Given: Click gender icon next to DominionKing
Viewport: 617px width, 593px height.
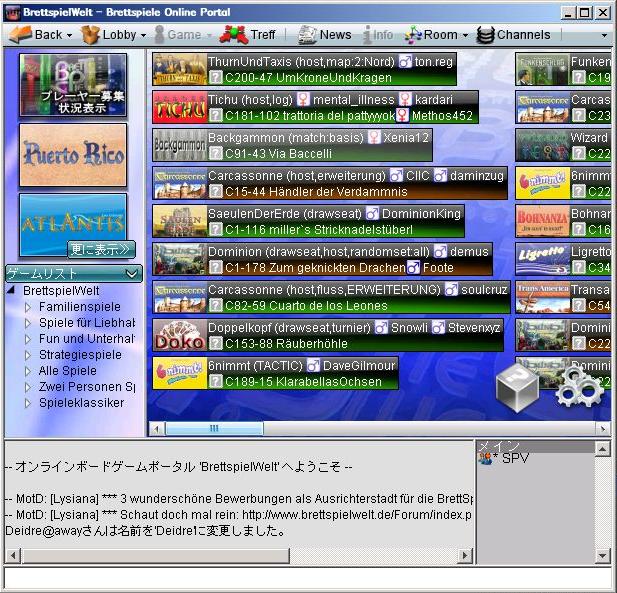Looking at the screenshot, I should click(371, 214).
